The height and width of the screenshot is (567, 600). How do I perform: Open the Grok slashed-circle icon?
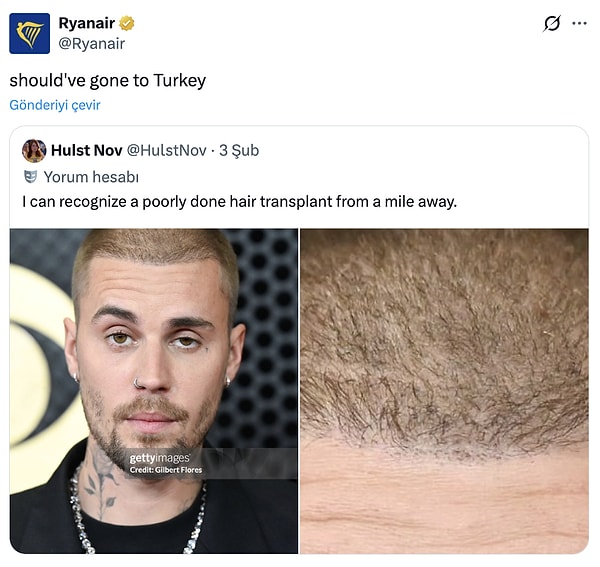(x=552, y=24)
